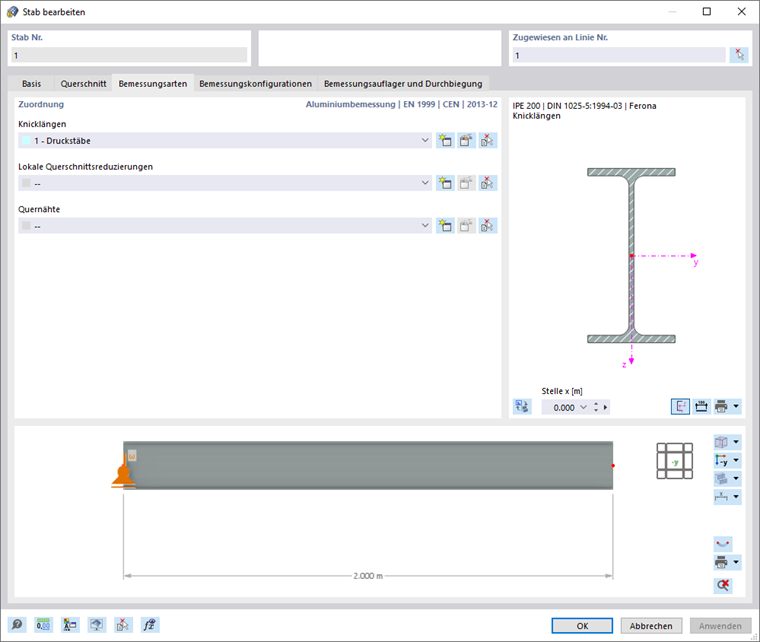Click the bottom toolbar cursor with red X icon
760x642 pixels.
123,625
